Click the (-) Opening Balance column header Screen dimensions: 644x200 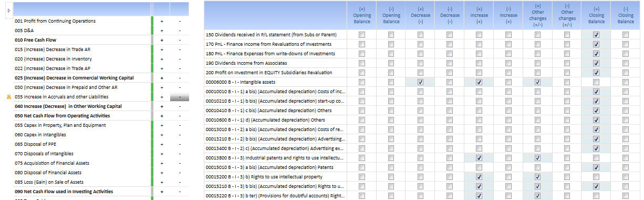coord(391,15)
